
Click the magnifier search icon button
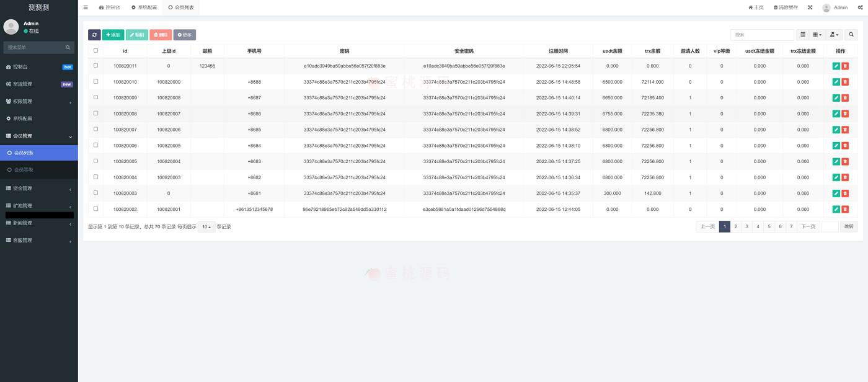852,35
